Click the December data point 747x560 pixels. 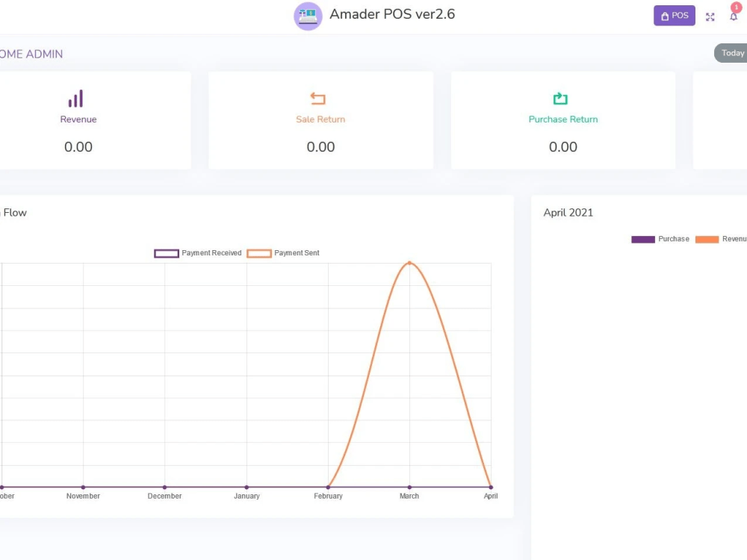164,487
